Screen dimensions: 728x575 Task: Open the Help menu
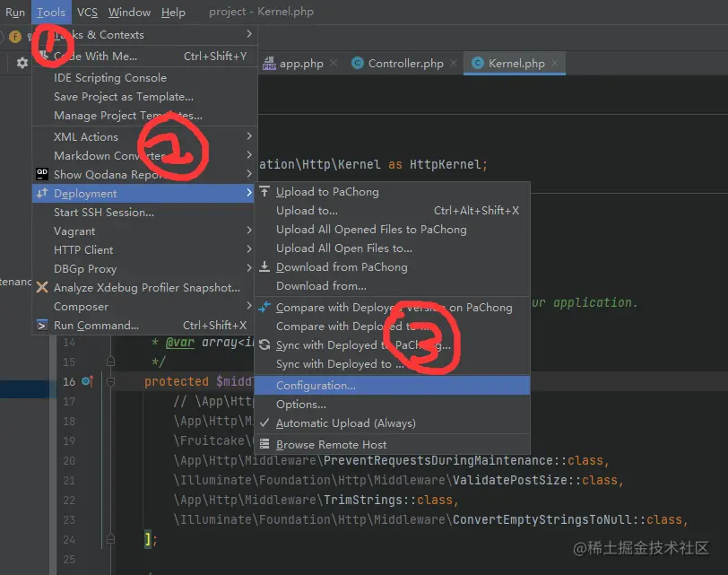(173, 12)
